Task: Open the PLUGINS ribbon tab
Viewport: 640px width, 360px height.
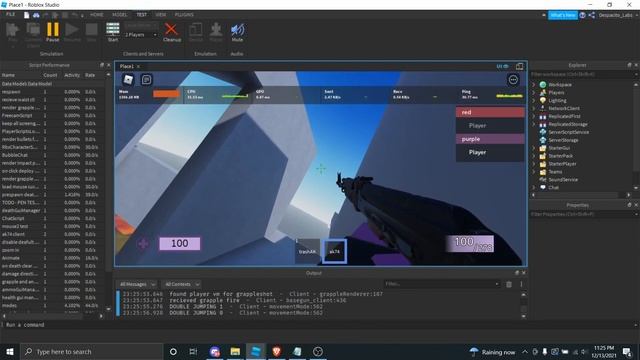Action: 184,15
